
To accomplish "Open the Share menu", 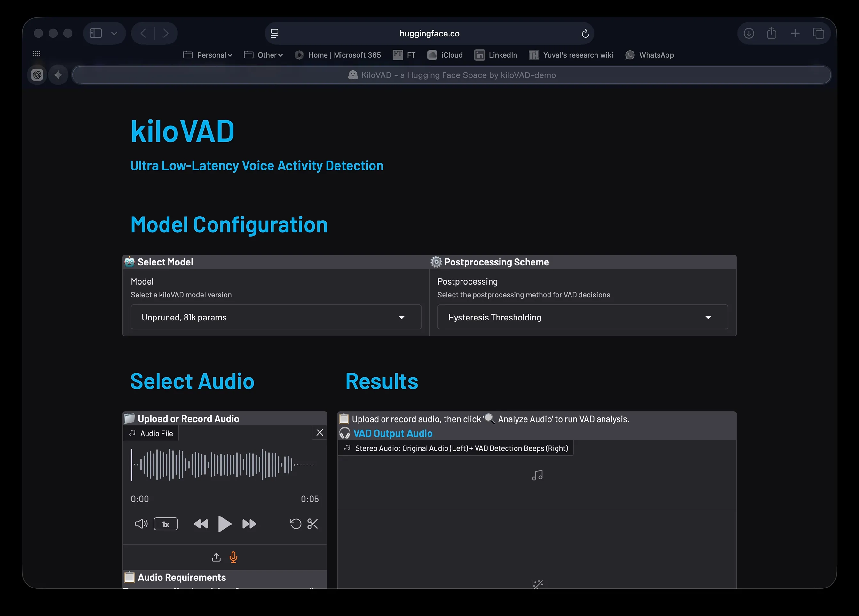I will 771,33.
